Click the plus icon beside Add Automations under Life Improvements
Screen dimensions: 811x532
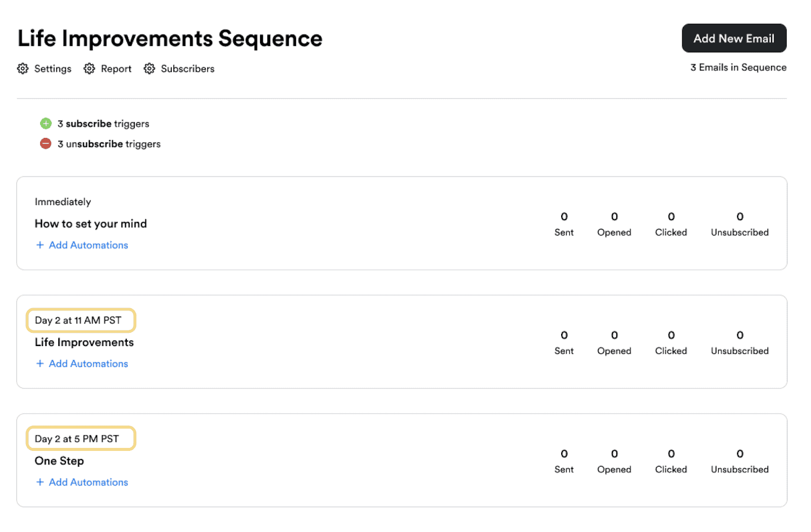point(40,363)
